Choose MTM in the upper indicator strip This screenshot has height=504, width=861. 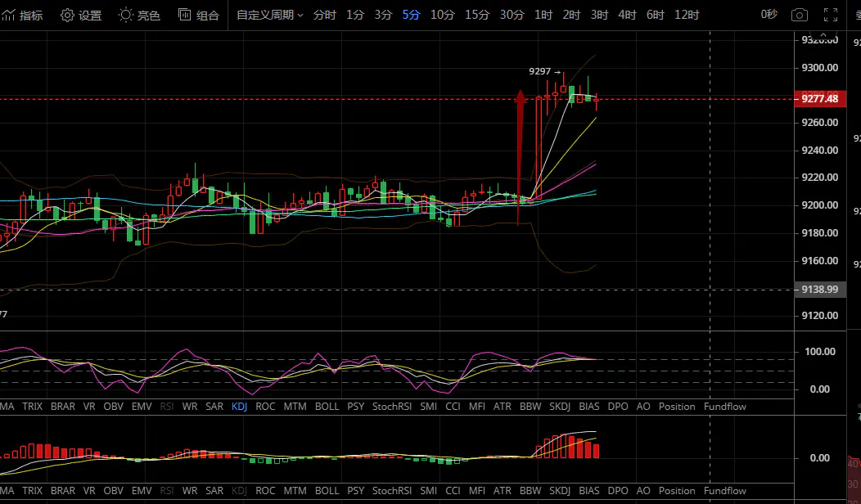pyautogui.click(x=295, y=407)
